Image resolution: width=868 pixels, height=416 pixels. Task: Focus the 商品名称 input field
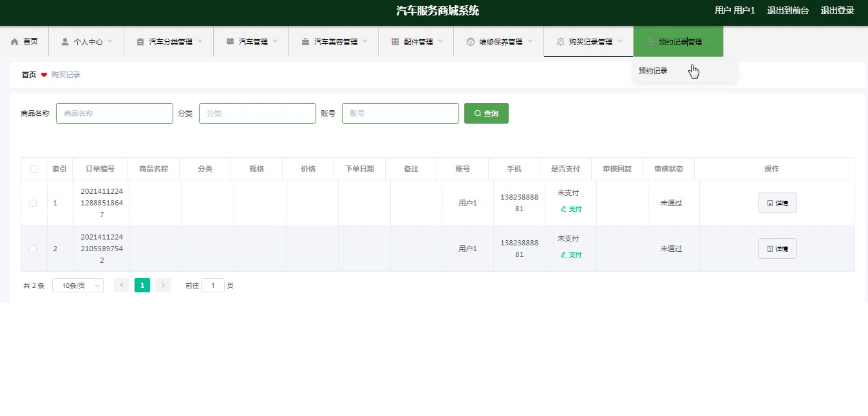[115, 113]
